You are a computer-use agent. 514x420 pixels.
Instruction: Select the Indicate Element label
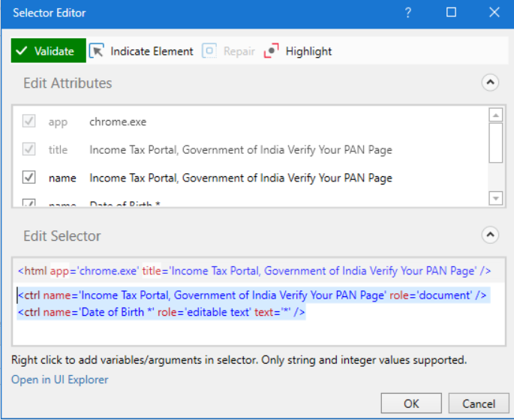coord(152,52)
